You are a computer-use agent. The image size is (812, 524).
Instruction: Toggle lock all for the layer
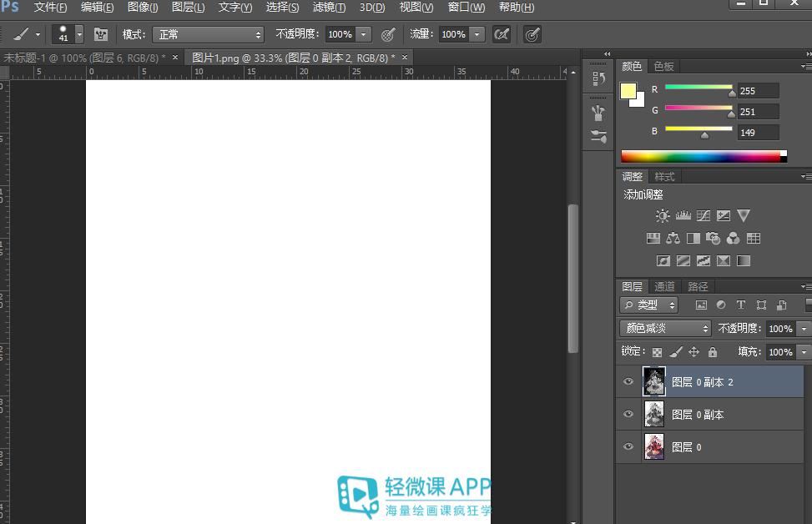click(713, 352)
